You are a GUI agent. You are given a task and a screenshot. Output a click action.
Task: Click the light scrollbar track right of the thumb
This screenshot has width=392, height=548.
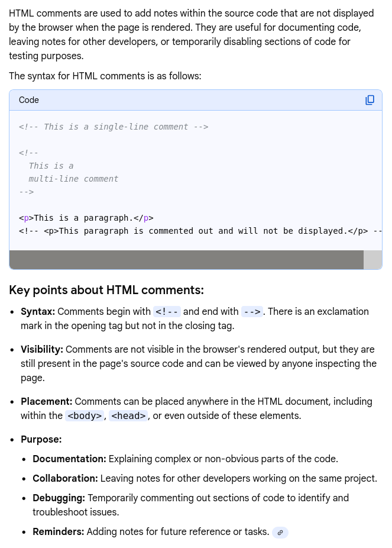(x=372, y=260)
